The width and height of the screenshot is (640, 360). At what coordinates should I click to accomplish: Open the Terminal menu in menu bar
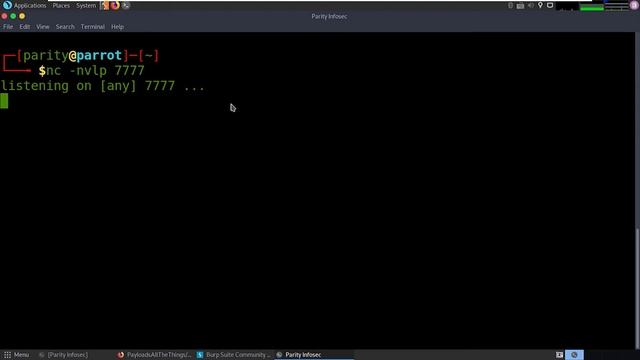point(92,27)
